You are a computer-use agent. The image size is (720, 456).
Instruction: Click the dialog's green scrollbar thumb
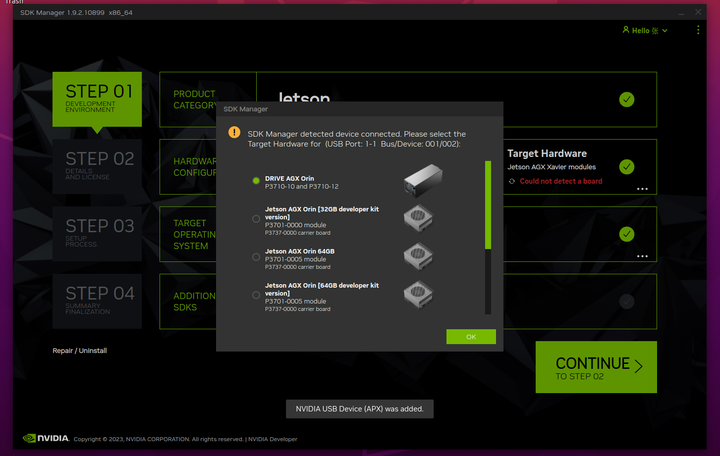488,205
